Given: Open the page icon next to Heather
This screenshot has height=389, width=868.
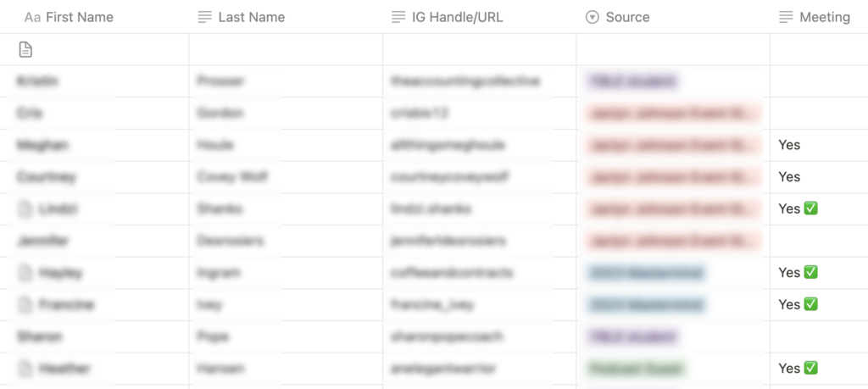Looking at the screenshot, I should pyautogui.click(x=26, y=369).
